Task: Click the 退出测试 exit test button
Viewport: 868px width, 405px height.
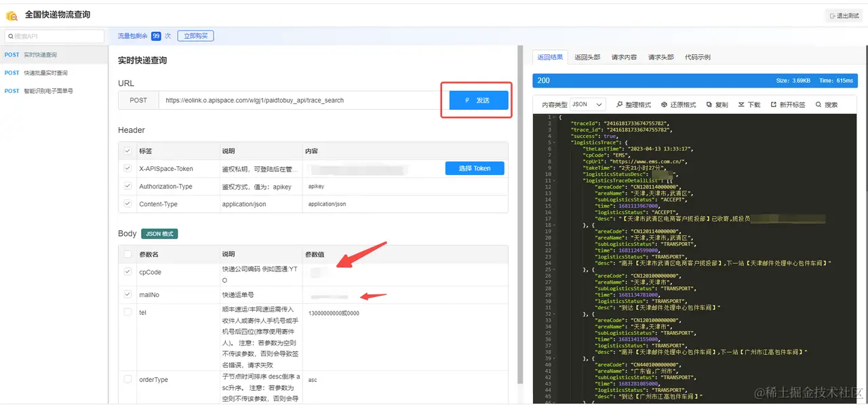Action: (844, 16)
